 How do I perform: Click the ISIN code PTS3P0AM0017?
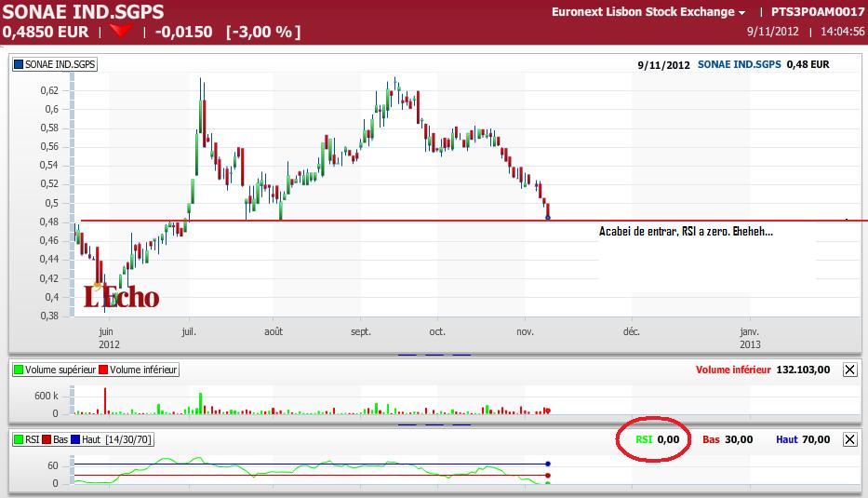click(817, 11)
